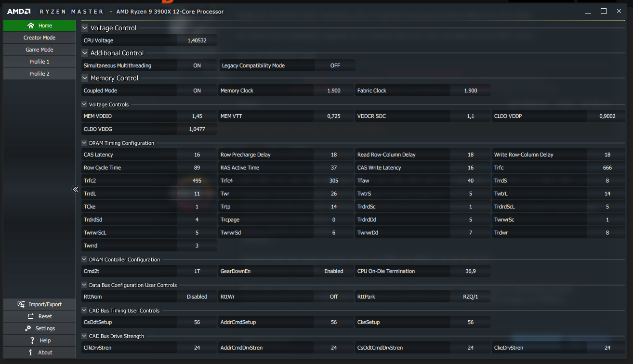
Task: Select Profile 1
Action: click(x=40, y=62)
